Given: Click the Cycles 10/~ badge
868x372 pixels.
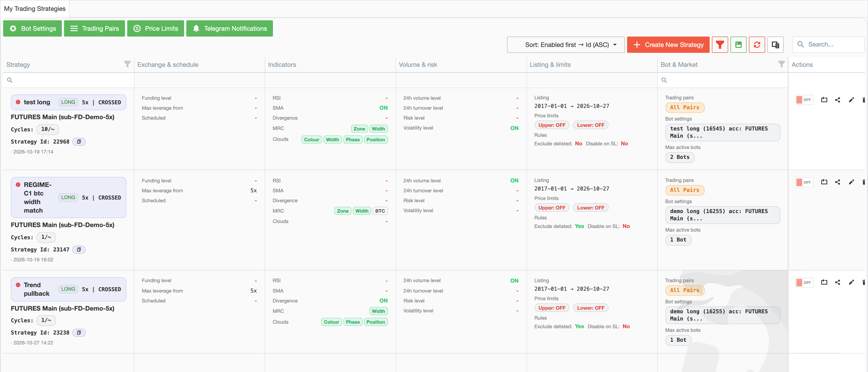Looking at the screenshot, I should pyautogui.click(x=48, y=129).
